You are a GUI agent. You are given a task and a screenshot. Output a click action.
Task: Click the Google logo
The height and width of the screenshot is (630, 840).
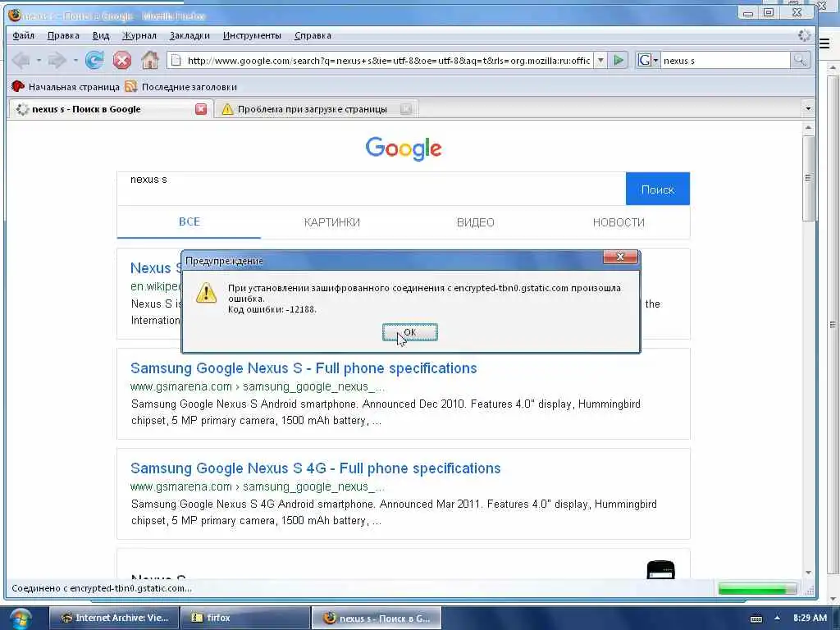click(404, 148)
